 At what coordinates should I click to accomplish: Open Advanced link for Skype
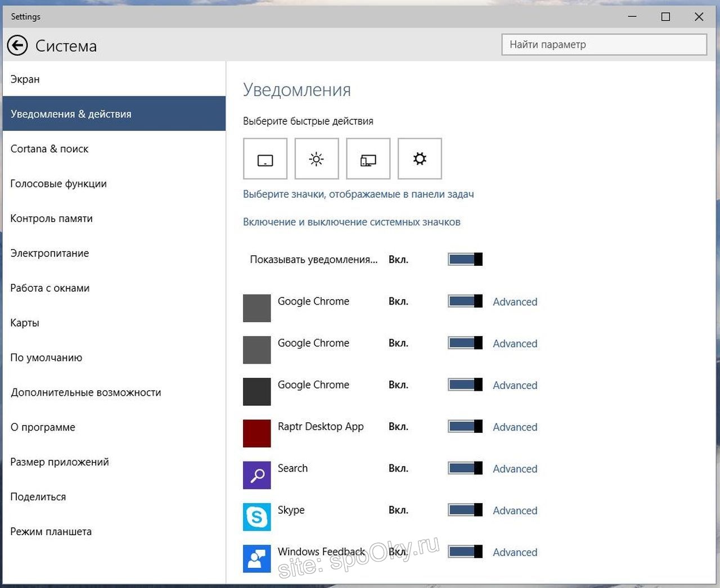click(515, 510)
